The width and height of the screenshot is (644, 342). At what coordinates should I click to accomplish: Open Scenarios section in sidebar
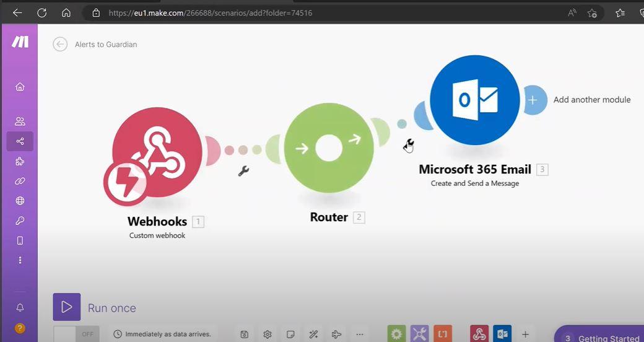click(20, 141)
